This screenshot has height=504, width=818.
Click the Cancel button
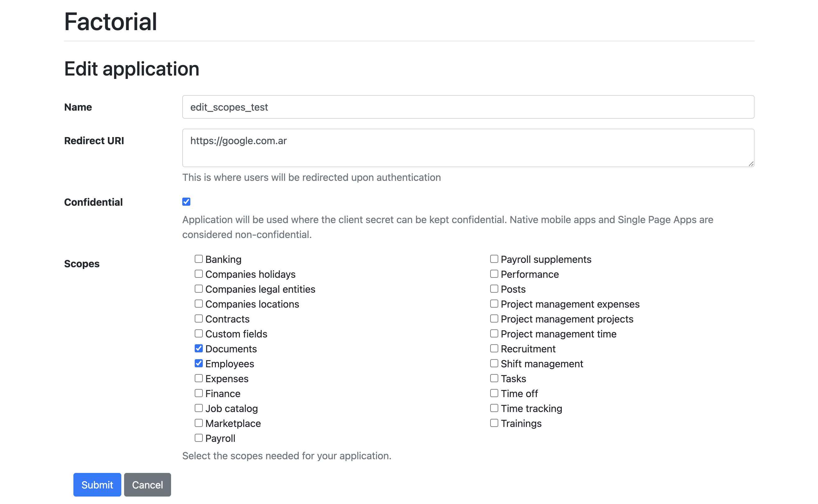tap(147, 484)
